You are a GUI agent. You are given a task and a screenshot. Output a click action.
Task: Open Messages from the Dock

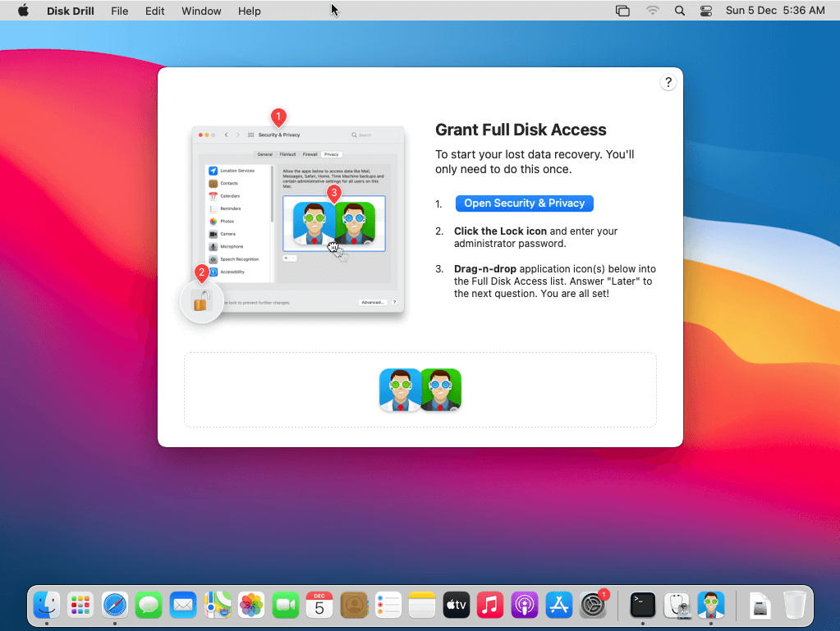[x=149, y=606]
